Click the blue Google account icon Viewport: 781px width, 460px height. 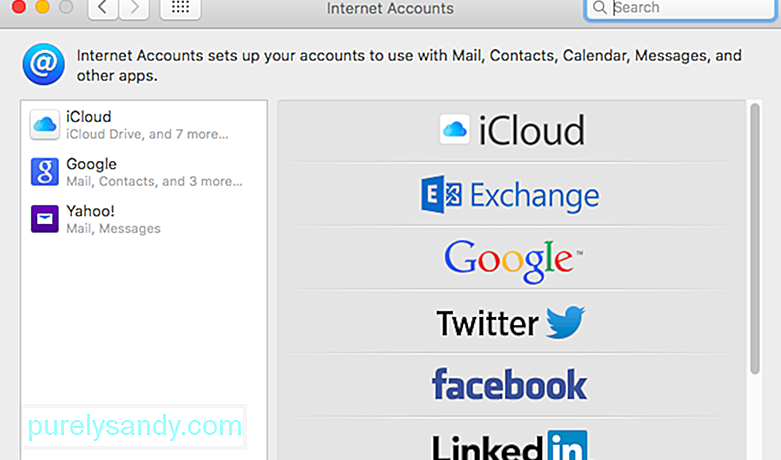point(44,172)
